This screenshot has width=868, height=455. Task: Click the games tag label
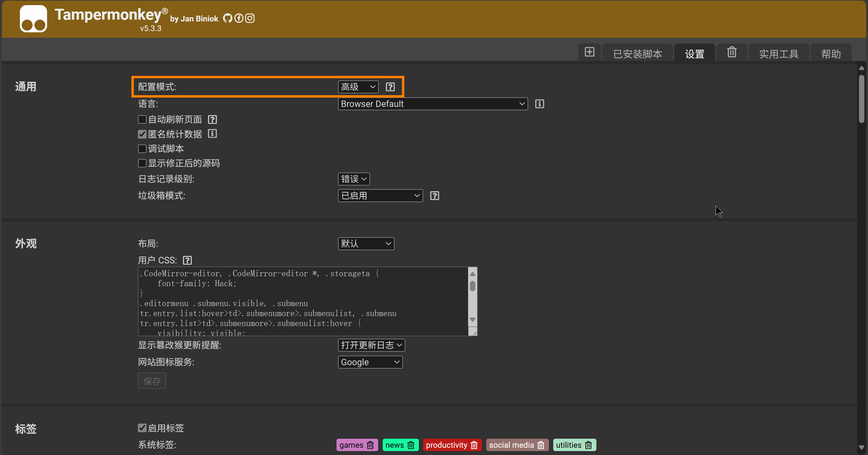351,445
